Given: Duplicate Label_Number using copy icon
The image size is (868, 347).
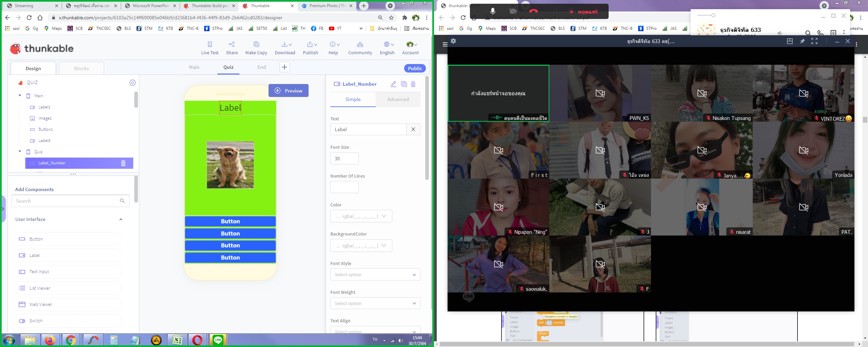Looking at the screenshot, I should tap(404, 84).
